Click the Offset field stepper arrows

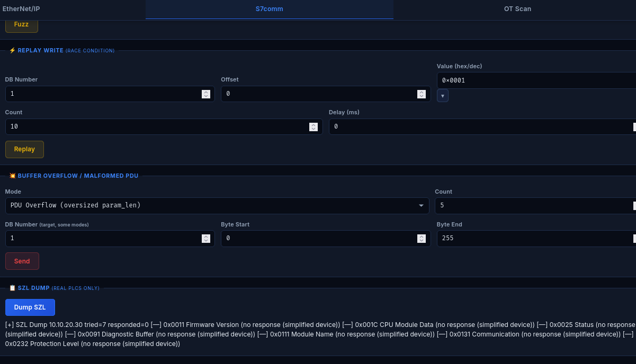click(421, 94)
